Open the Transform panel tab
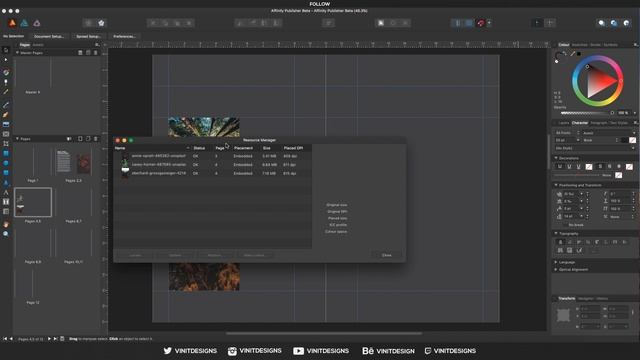Image resolution: width=640 pixels, height=360 pixels. coord(567,298)
